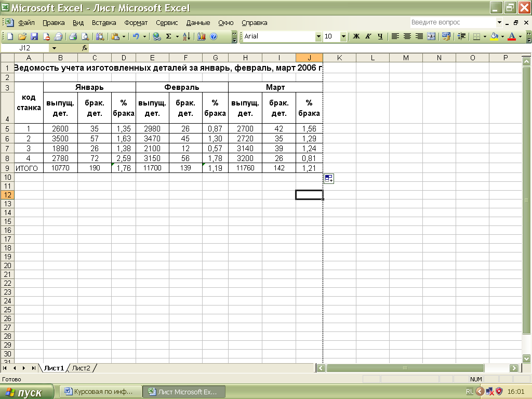
Task: Launch the Chart Wizard icon
Action: point(202,36)
